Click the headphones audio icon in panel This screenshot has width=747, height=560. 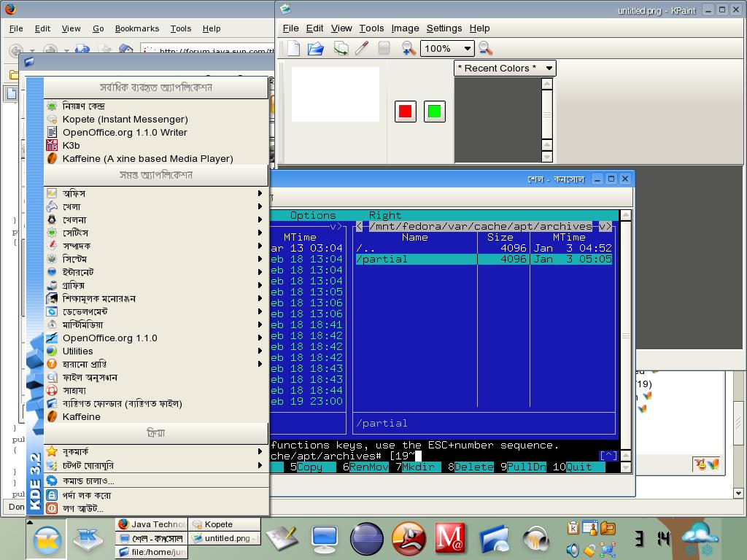tap(536, 540)
